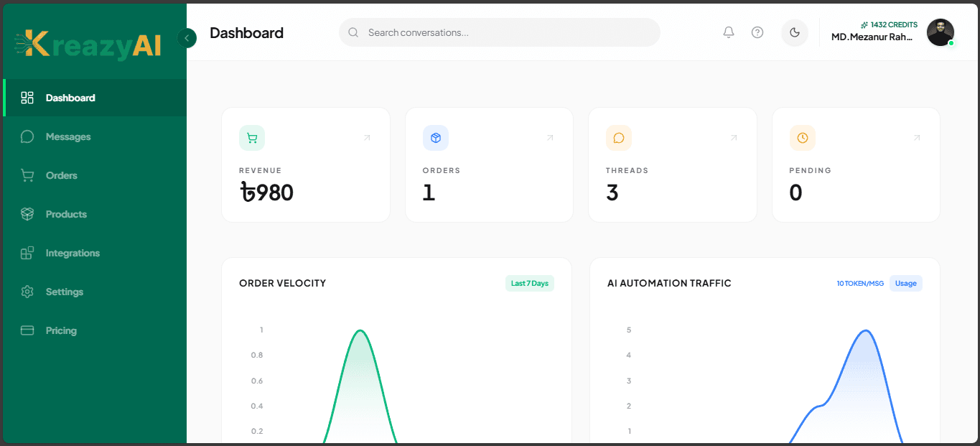The width and height of the screenshot is (980, 446).
Task: Click the 1432 CREDITS label
Action: [x=889, y=24]
